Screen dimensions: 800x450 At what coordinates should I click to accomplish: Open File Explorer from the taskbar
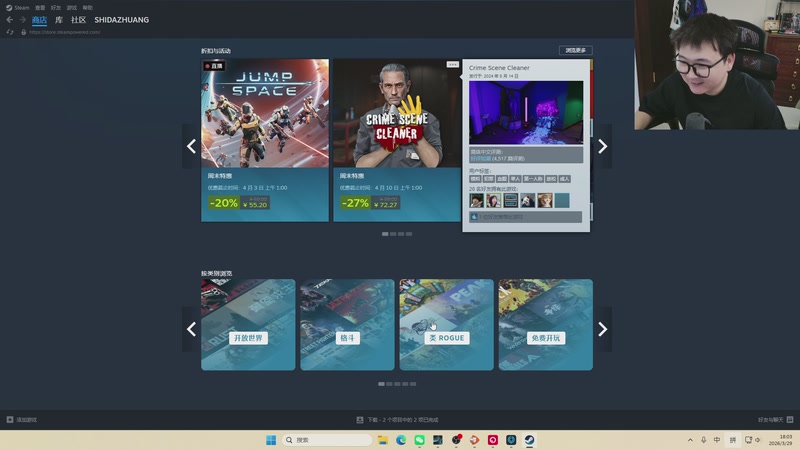pos(383,440)
